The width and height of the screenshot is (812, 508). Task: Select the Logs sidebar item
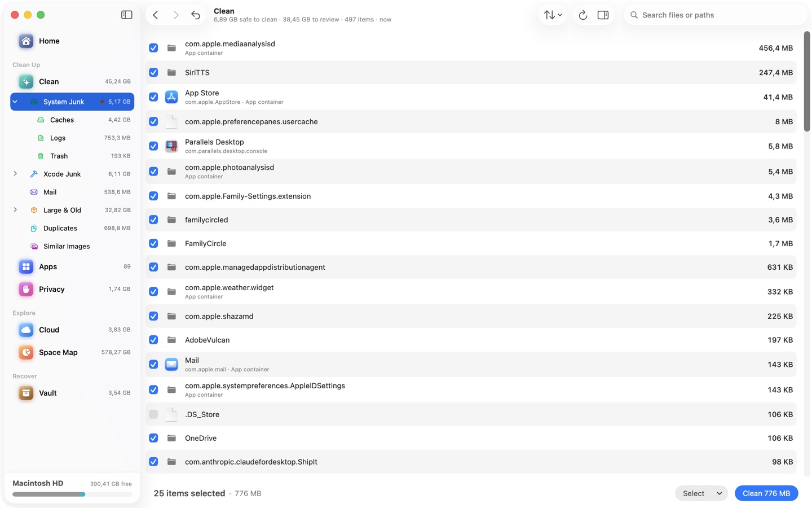72,138
